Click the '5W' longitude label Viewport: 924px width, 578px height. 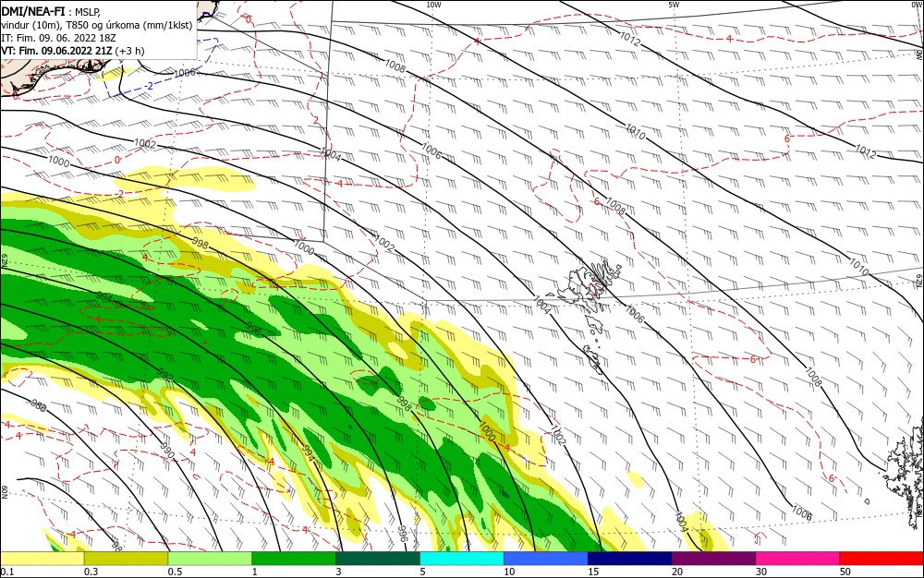point(674,5)
